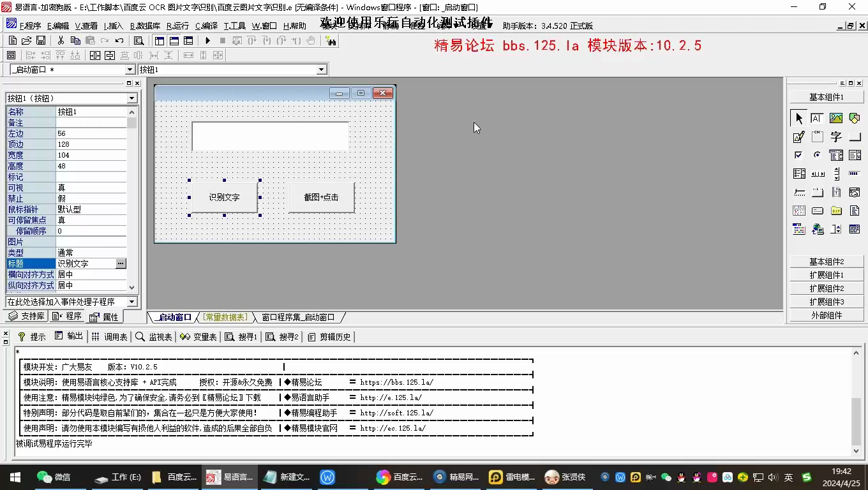
Task: Click the Undo arrow toolbar icon
Action: coord(119,40)
